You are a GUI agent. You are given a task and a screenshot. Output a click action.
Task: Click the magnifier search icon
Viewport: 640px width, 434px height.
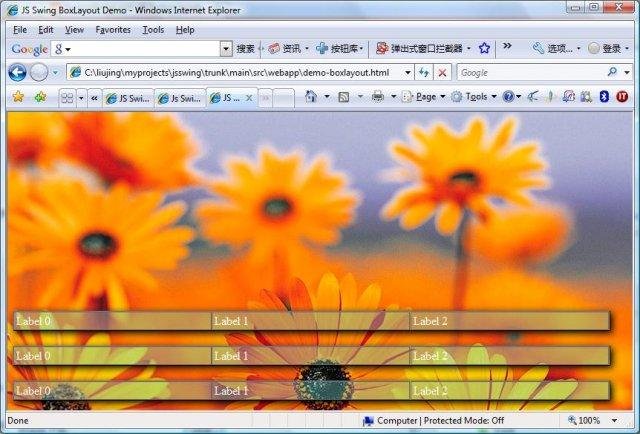tap(612, 72)
